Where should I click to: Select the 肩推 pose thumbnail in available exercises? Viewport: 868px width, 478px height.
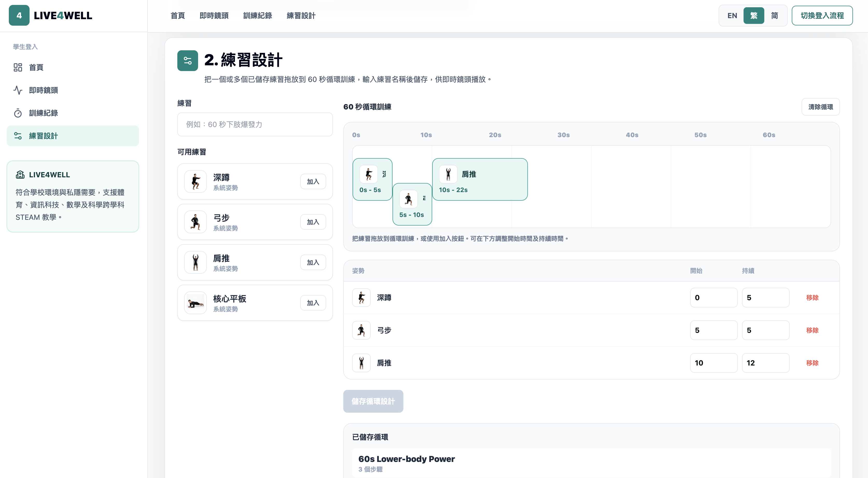[195, 262]
